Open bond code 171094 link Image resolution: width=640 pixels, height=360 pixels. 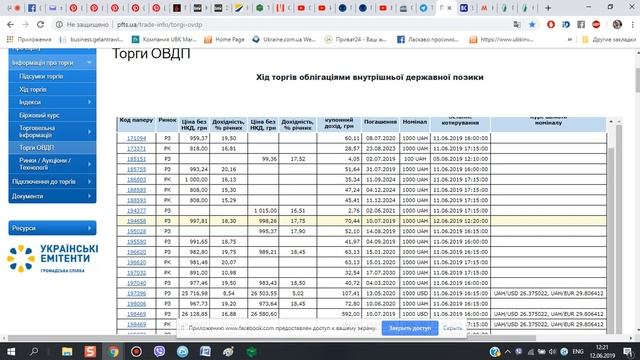point(136,138)
